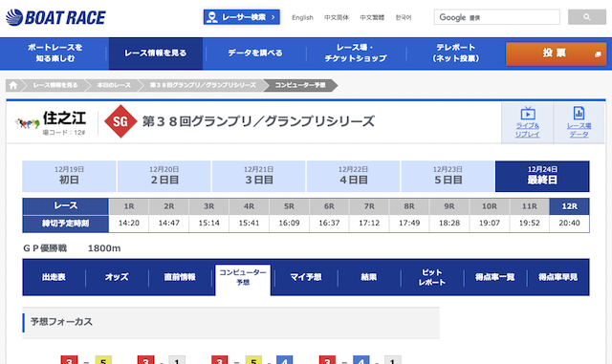
Task: Open the レース情報を見る main menu
Action: click(x=156, y=54)
